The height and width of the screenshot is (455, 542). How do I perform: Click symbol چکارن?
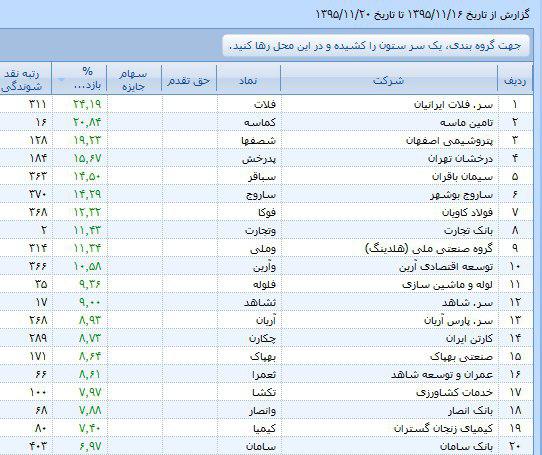tap(262, 338)
